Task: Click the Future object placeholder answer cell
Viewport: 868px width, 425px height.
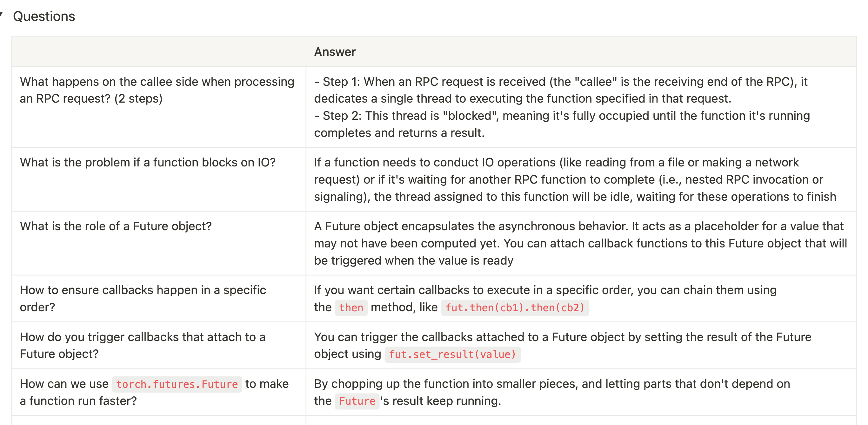Action: [581, 243]
